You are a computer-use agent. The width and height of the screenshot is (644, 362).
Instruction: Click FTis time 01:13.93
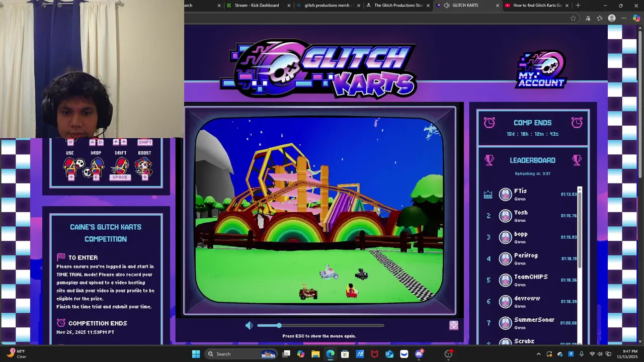(569, 195)
